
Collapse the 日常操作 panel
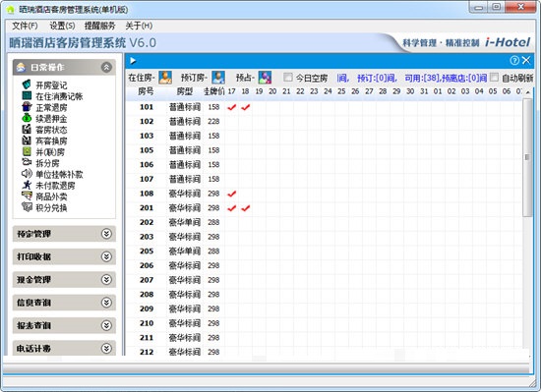106,67
